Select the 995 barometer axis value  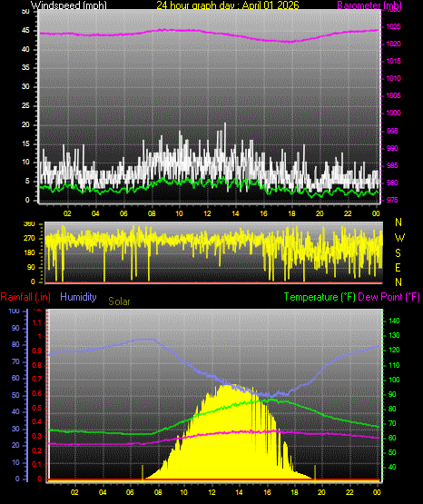392,131
